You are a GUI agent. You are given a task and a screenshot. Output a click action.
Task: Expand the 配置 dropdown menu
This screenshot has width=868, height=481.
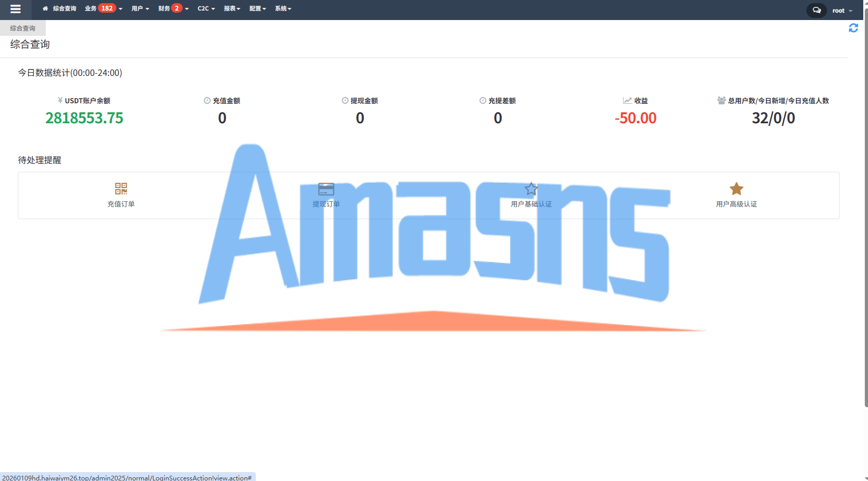(258, 8)
